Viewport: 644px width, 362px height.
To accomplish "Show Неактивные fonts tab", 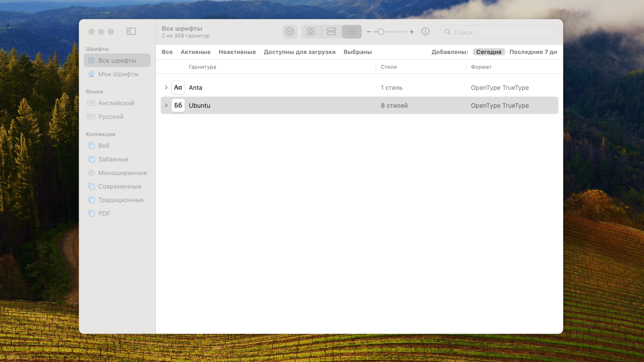I will (x=237, y=52).
